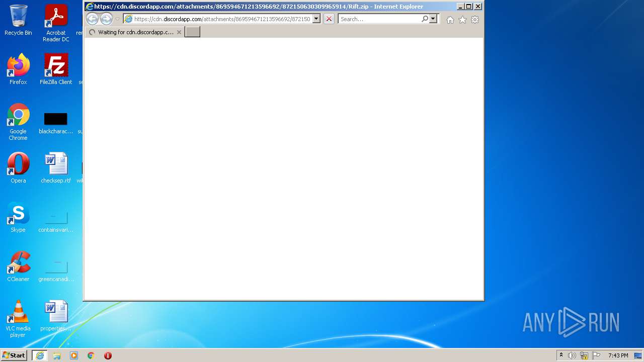
Task: Click the network tray icon
Action: [x=584, y=355]
